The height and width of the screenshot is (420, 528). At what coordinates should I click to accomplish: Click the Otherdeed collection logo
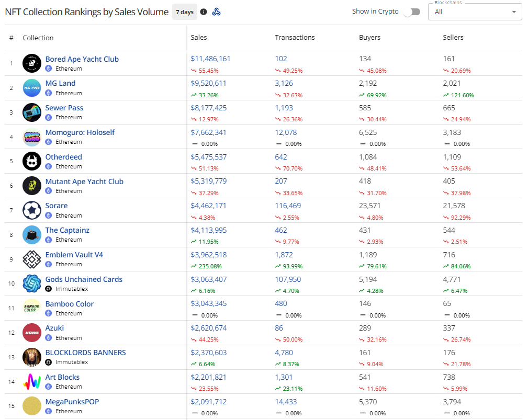click(x=32, y=161)
